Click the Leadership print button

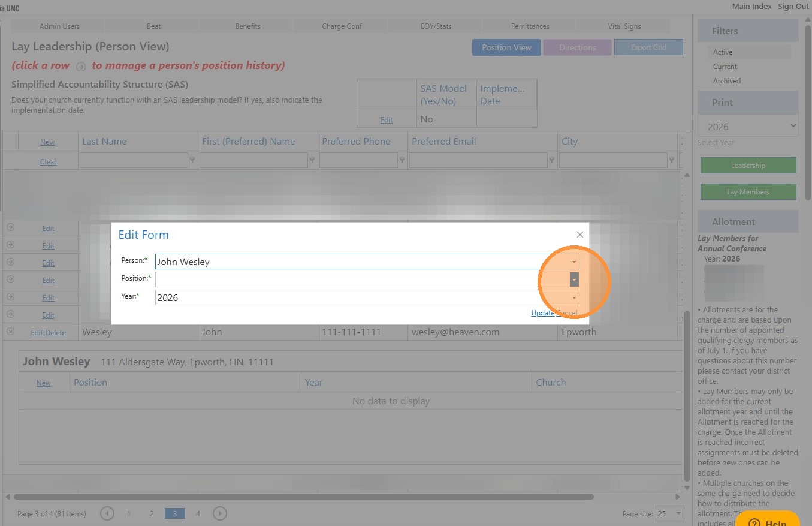point(748,166)
